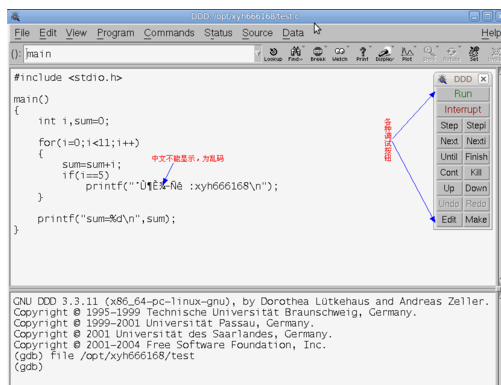Click the Lookup toolbar icon

pyautogui.click(x=273, y=54)
